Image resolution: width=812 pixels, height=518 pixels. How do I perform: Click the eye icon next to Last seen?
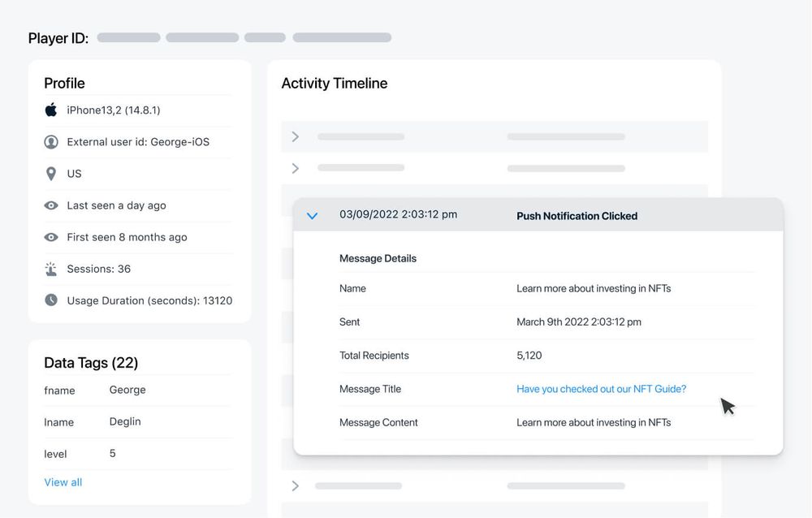[51, 205]
